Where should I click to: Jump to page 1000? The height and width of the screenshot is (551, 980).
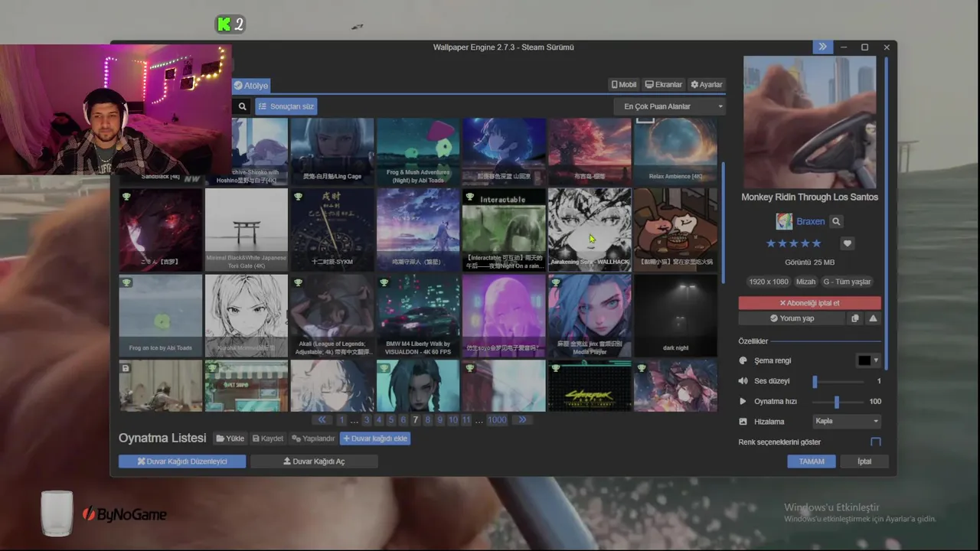coord(497,420)
